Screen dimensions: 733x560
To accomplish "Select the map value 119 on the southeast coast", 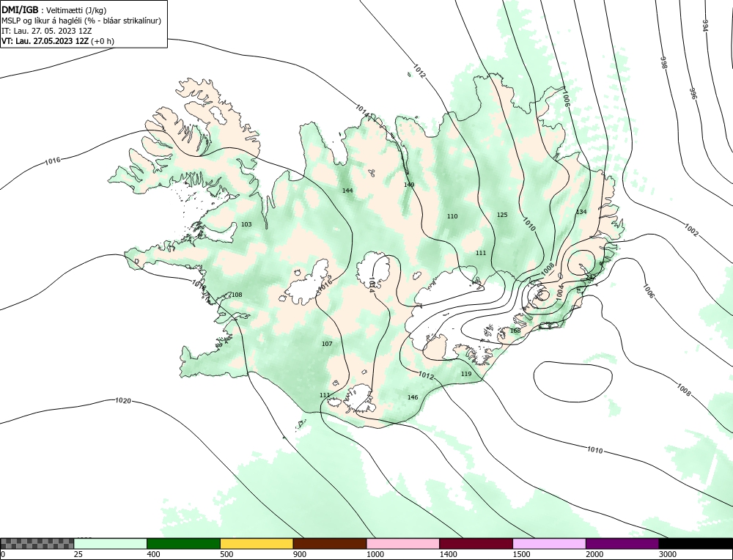I will [466, 374].
